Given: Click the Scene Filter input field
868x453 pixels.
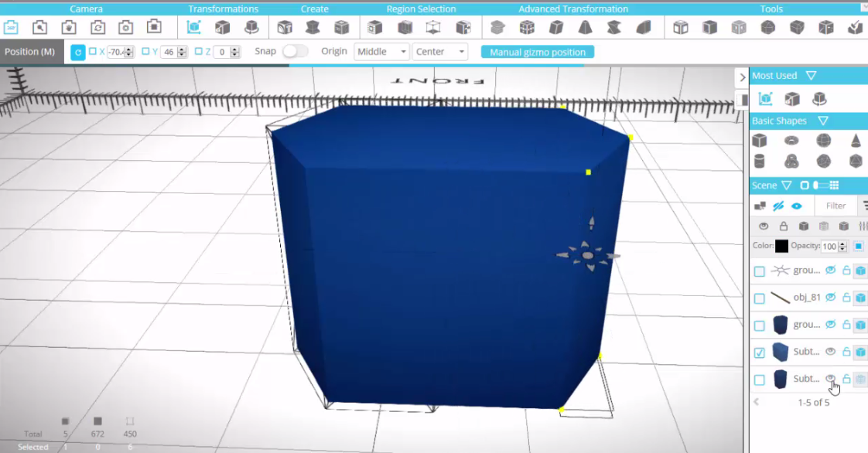Looking at the screenshot, I should coord(836,206).
